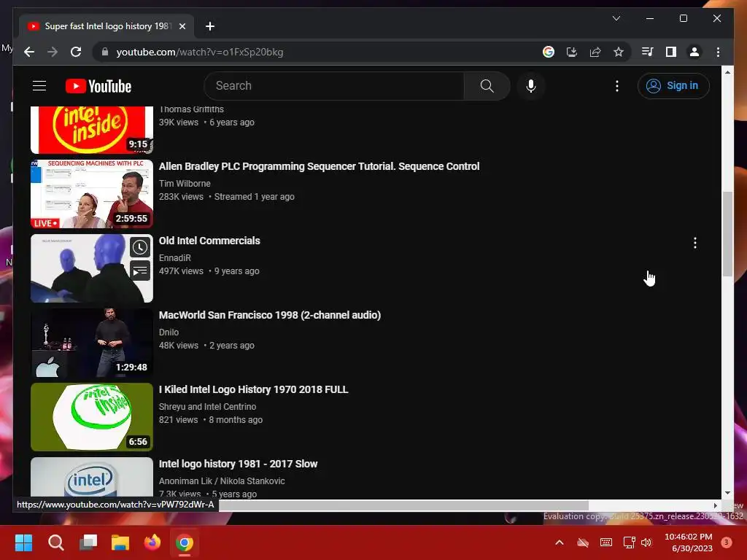Click the search magnifier button in YouTube

click(487, 86)
